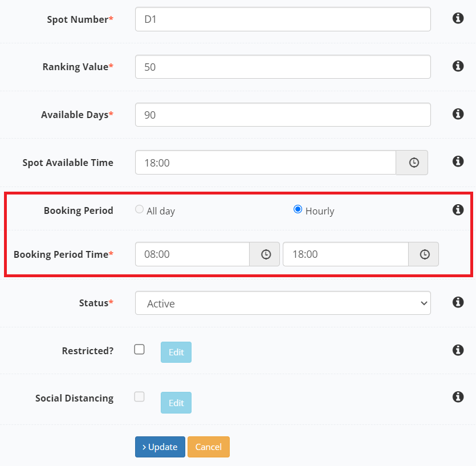Click the info icon beside Booking Period
Screen dimensions: 476x466
pos(458,209)
